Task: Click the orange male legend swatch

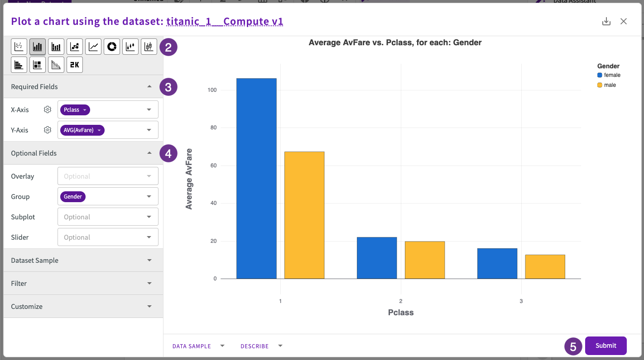Action: click(600, 85)
